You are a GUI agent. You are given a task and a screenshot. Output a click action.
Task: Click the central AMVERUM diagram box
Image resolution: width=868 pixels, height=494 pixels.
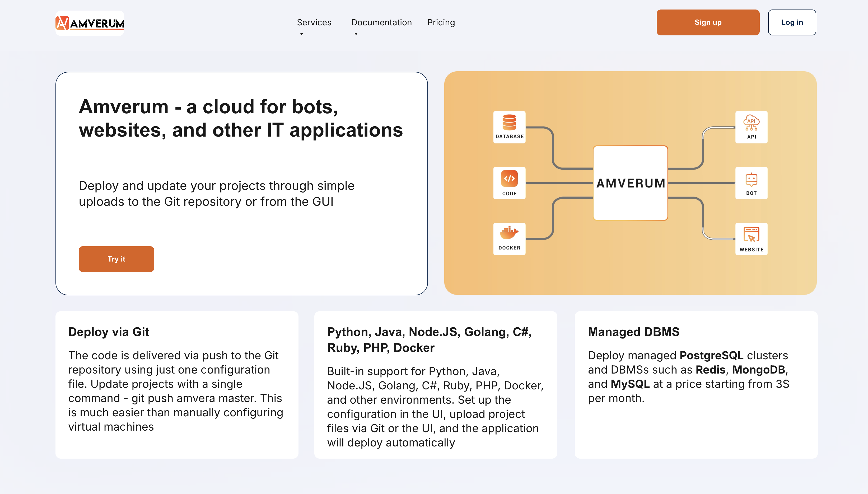(x=631, y=183)
